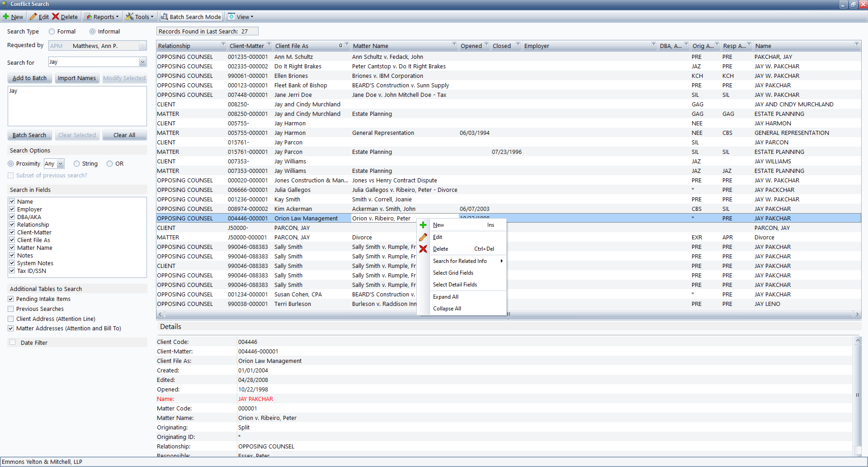The height and width of the screenshot is (467, 868).
Task: Toggle Batch Search Mode in toolbar
Action: tap(191, 17)
